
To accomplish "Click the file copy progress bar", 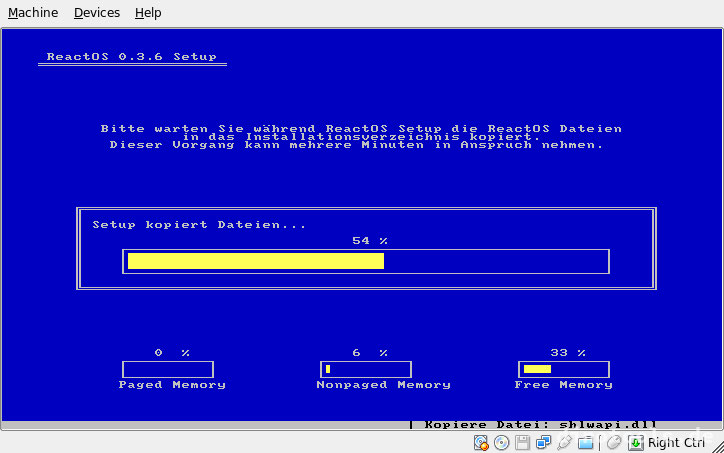I will tap(366, 261).
